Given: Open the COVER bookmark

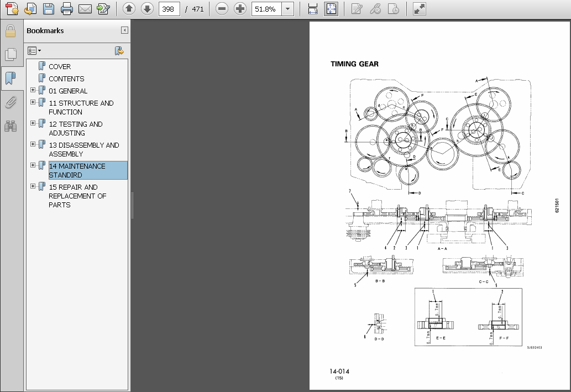Looking at the screenshot, I should 60,67.
